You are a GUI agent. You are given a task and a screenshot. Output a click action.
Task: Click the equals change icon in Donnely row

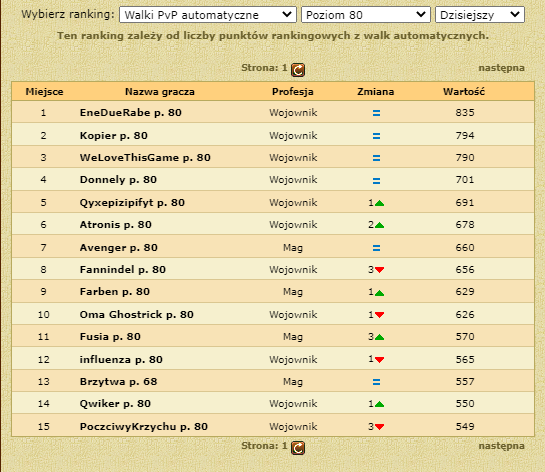376,181
